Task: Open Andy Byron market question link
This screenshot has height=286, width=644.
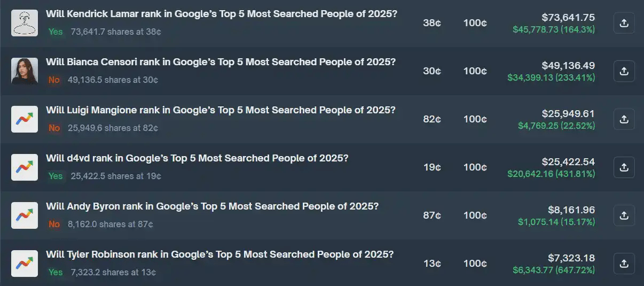Action: tap(213, 206)
